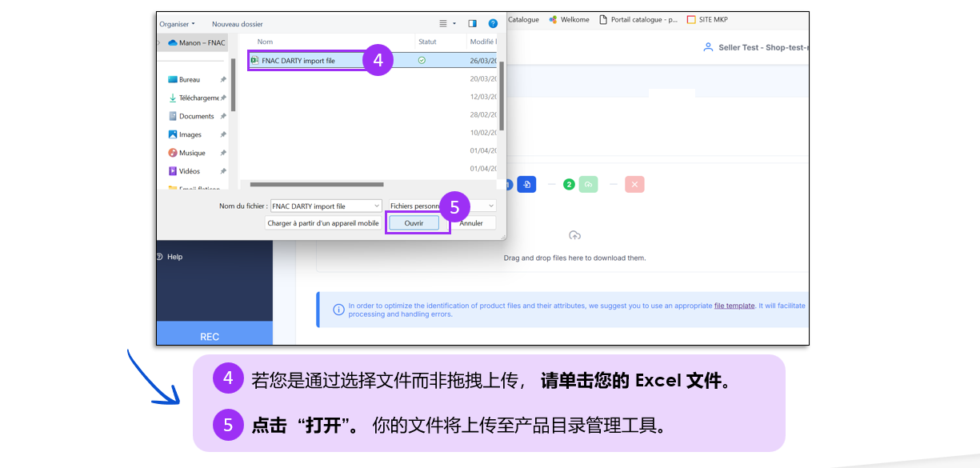This screenshot has height=468, width=980.
Task: Follow the file template link
Action: point(734,306)
